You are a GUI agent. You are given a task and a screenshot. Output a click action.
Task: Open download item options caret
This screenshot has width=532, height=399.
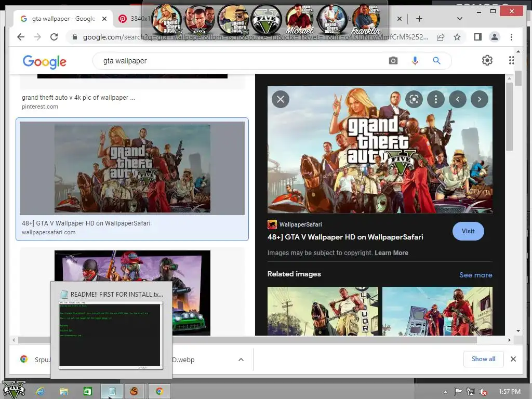point(241,360)
